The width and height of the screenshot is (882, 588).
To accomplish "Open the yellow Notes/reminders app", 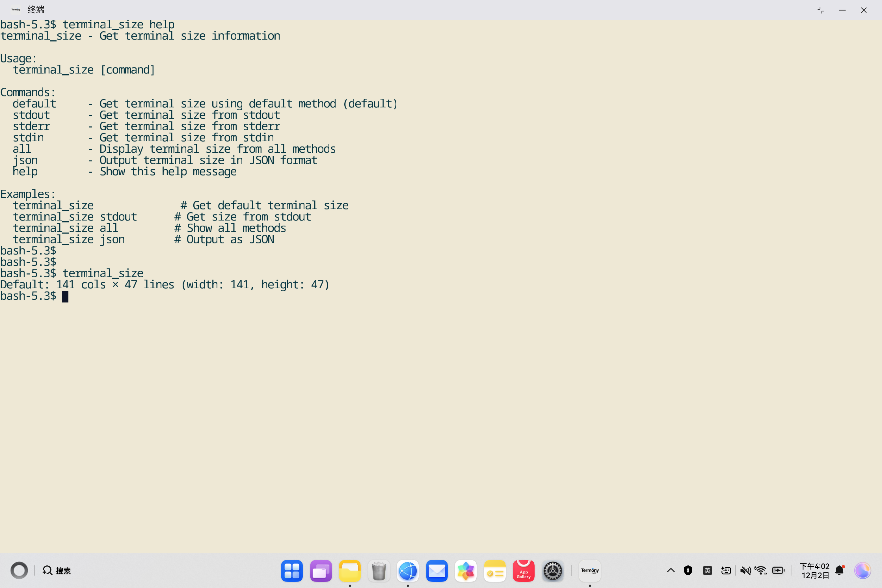I will click(495, 571).
